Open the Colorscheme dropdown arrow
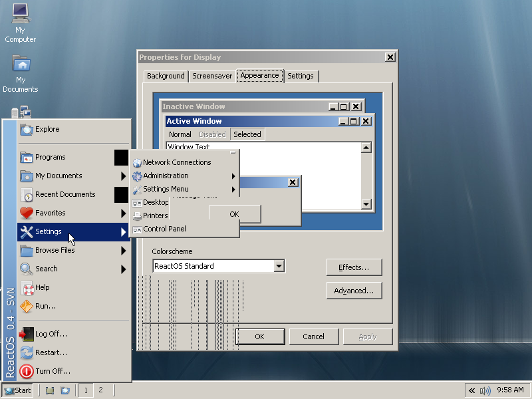The width and height of the screenshot is (532, 399). pos(279,266)
